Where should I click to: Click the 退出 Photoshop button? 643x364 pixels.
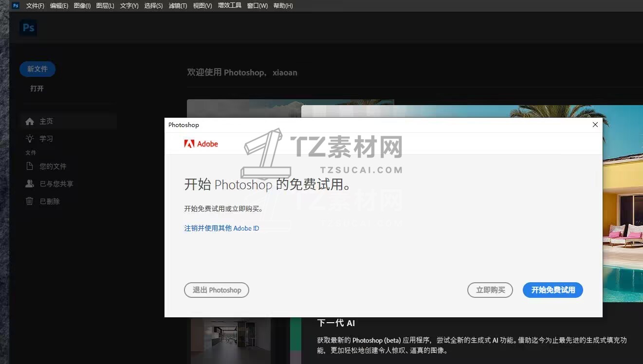pos(217,290)
